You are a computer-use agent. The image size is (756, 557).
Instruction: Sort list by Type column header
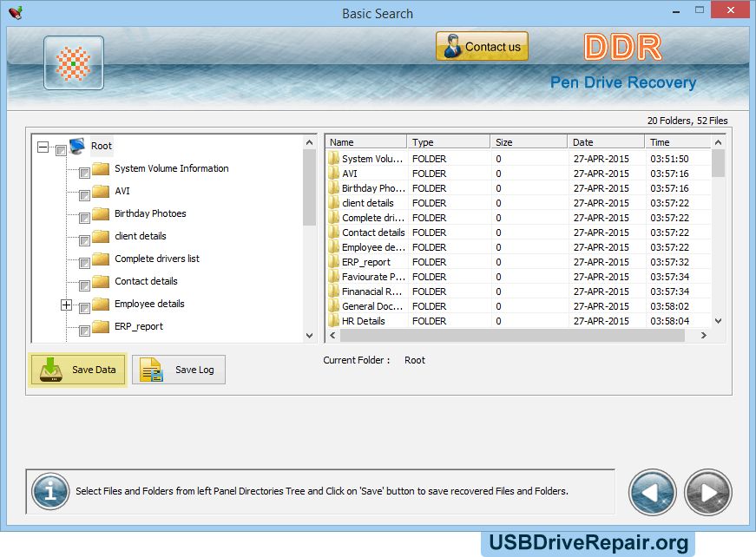point(449,142)
